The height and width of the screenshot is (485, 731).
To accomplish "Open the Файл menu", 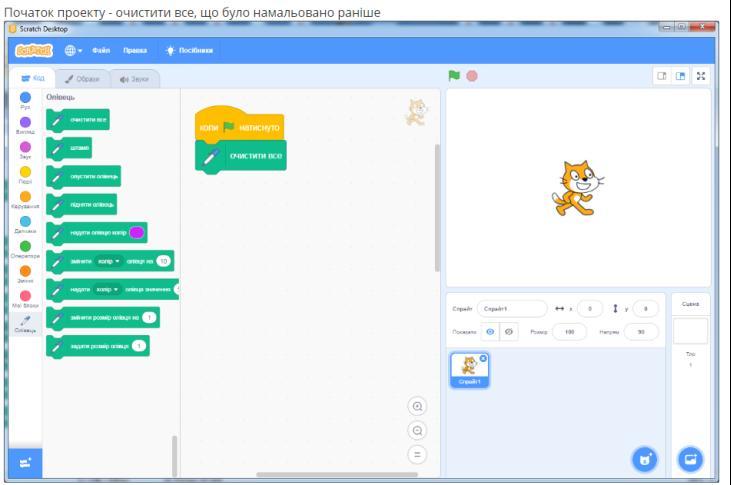I will (x=101, y=50).
